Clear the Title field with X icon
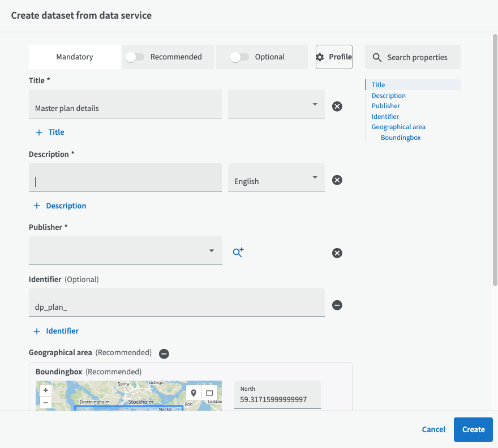The image size is (498, 448). click(x=337, y=106)
